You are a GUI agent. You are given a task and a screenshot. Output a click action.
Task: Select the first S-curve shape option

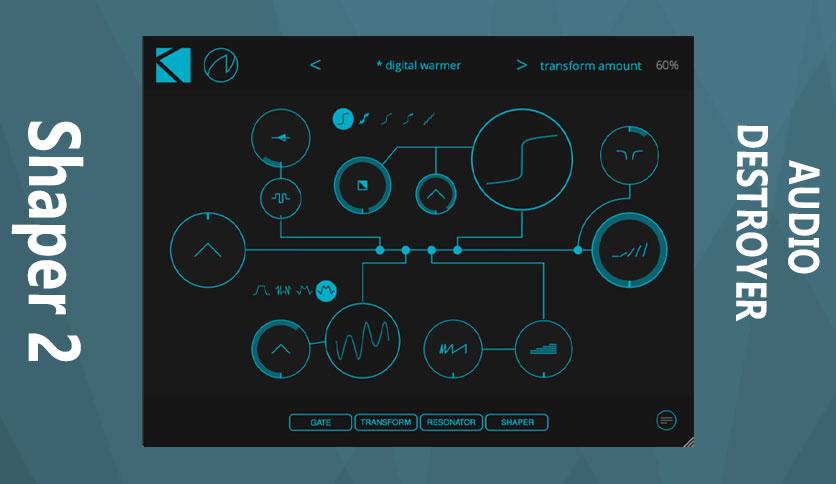tap(343, 118)
